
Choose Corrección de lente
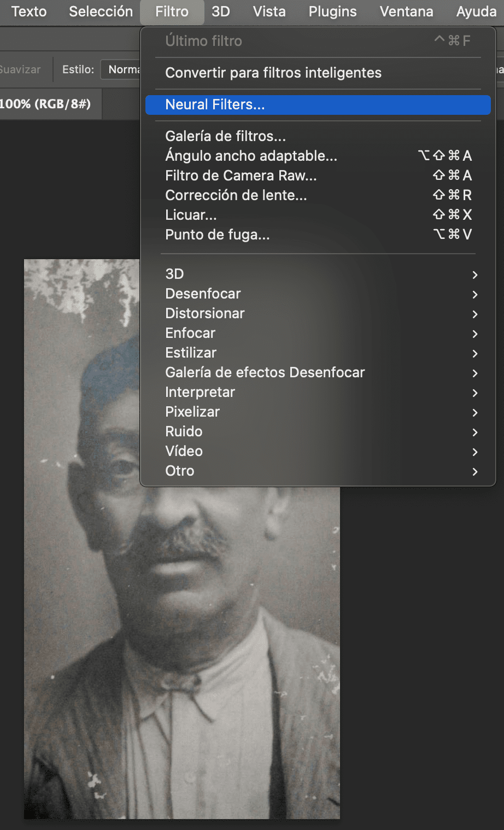tap(318, 195)
